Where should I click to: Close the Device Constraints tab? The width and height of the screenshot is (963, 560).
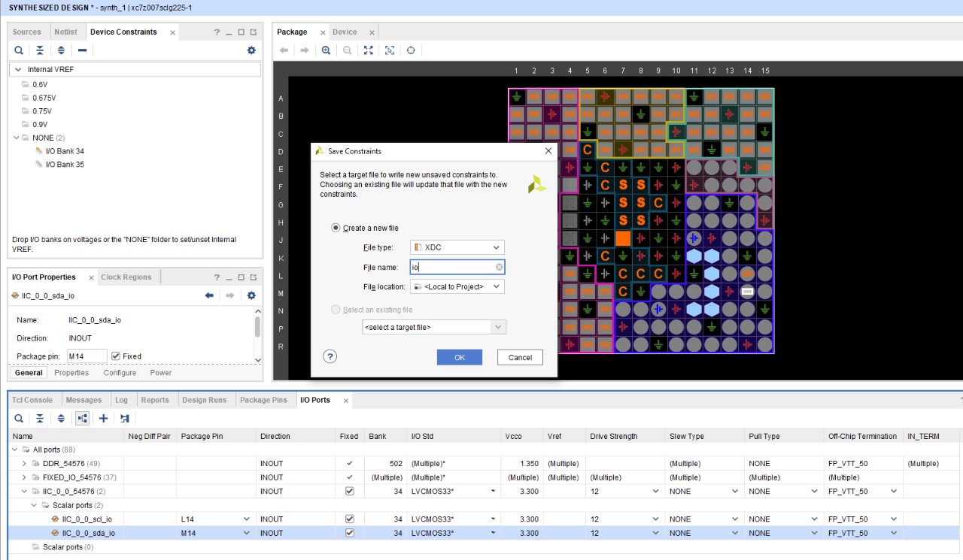(x=172, y=32)
